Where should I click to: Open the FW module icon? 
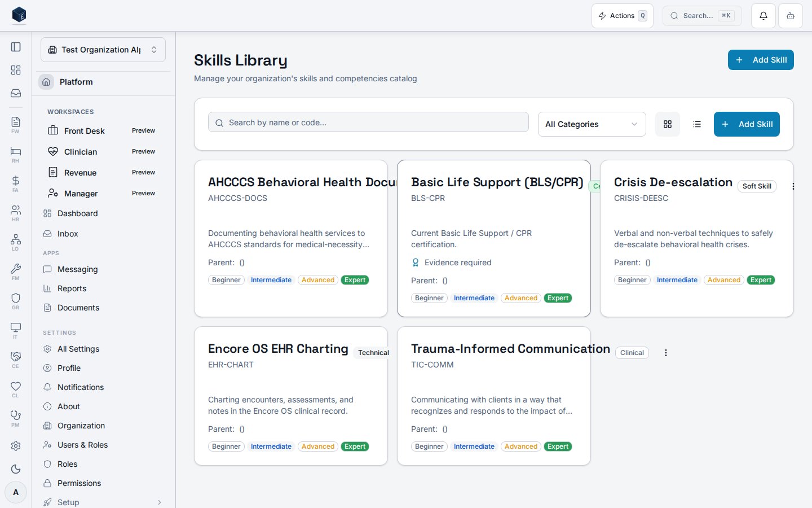click(16, 125)
